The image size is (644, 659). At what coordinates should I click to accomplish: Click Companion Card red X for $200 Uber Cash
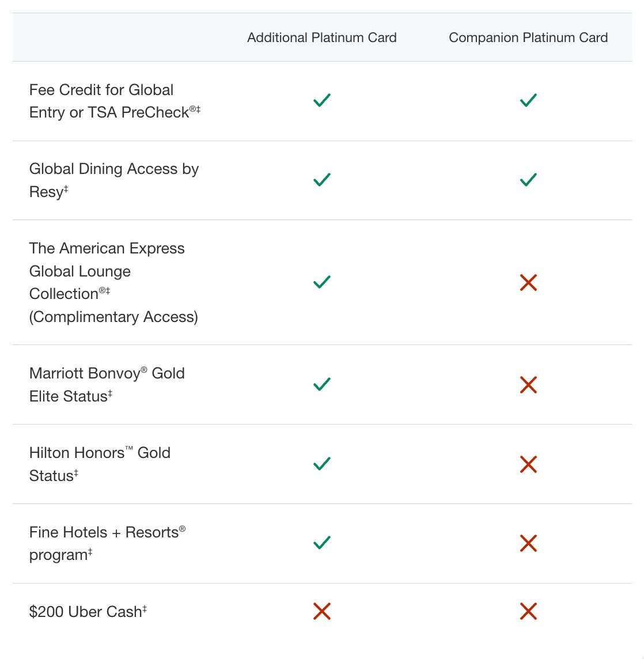pyautogui.click(x=528, y=611)
